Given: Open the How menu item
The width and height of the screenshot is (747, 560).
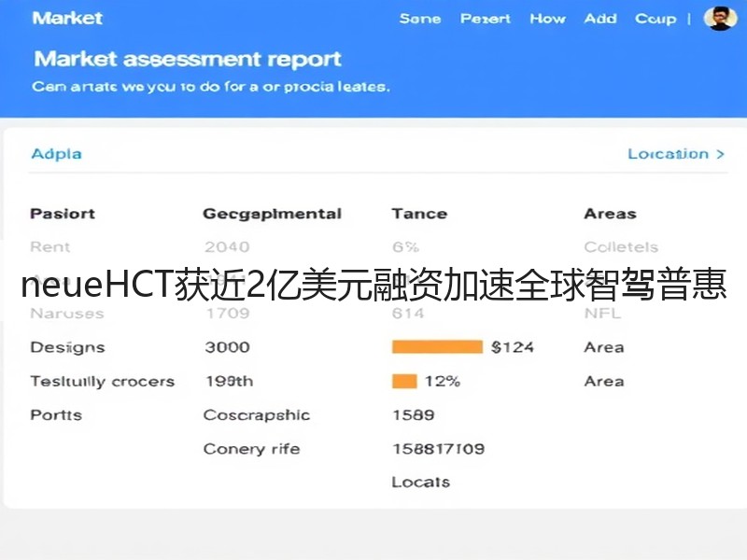Looking at the screenshot, I should coord(547,19).
